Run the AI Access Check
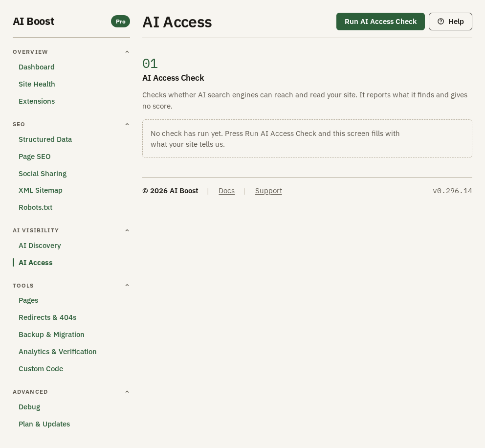 380,22
